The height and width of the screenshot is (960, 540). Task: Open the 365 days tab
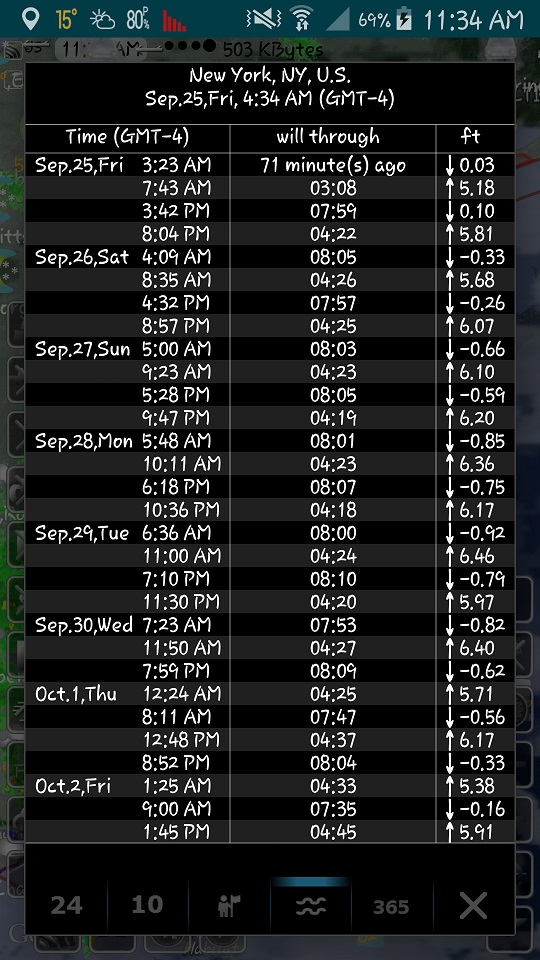coord(391,906)
